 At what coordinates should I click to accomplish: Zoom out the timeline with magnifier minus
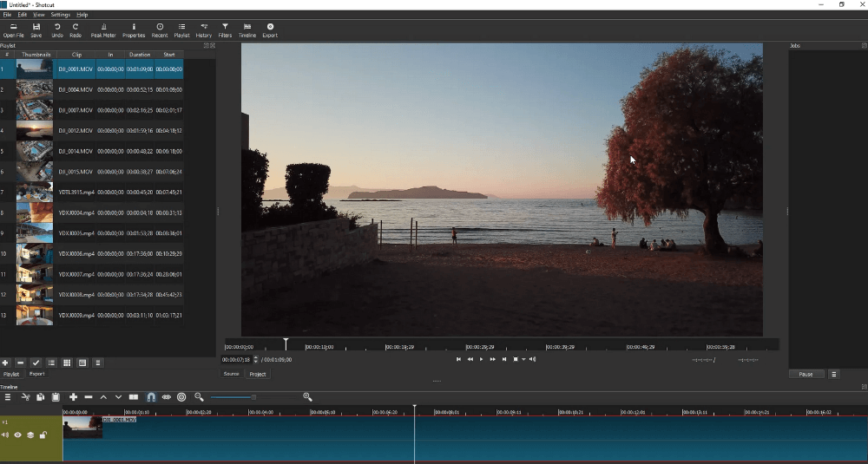pyautogui.click(x=199, y=397)
